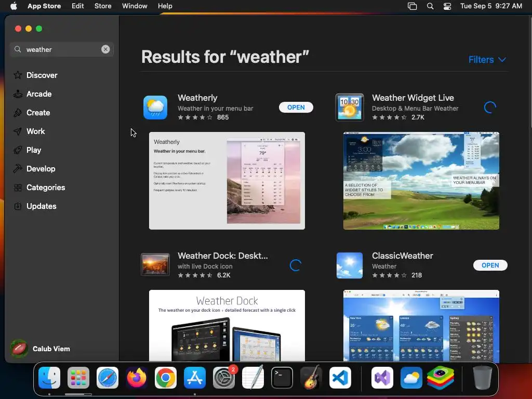The image size is (532, 399).
Task: Click inside the weather search field
Action: point(62,49)
